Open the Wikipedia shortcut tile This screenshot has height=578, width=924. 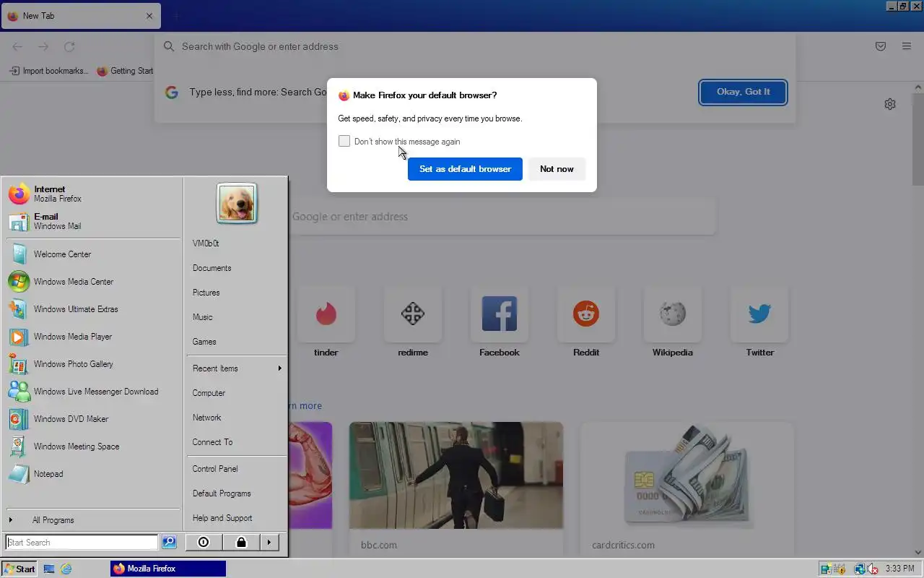point(673,322)
